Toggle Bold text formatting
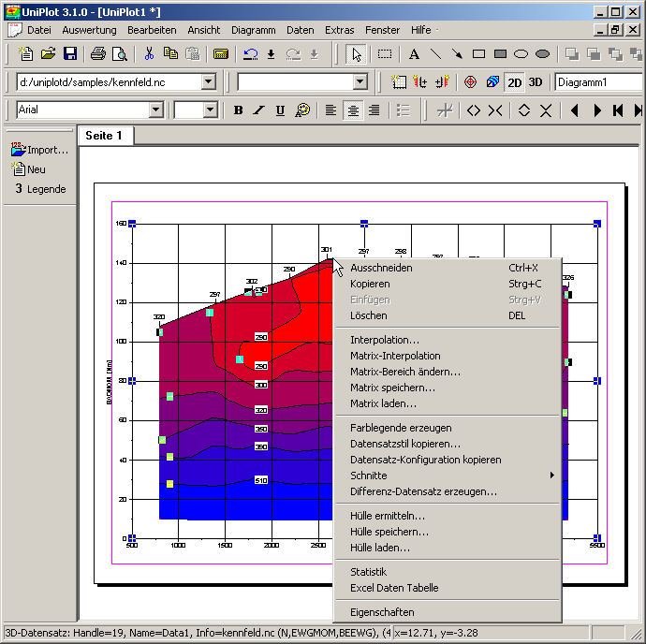Screen dimensions: 646x644 [238, 110]
